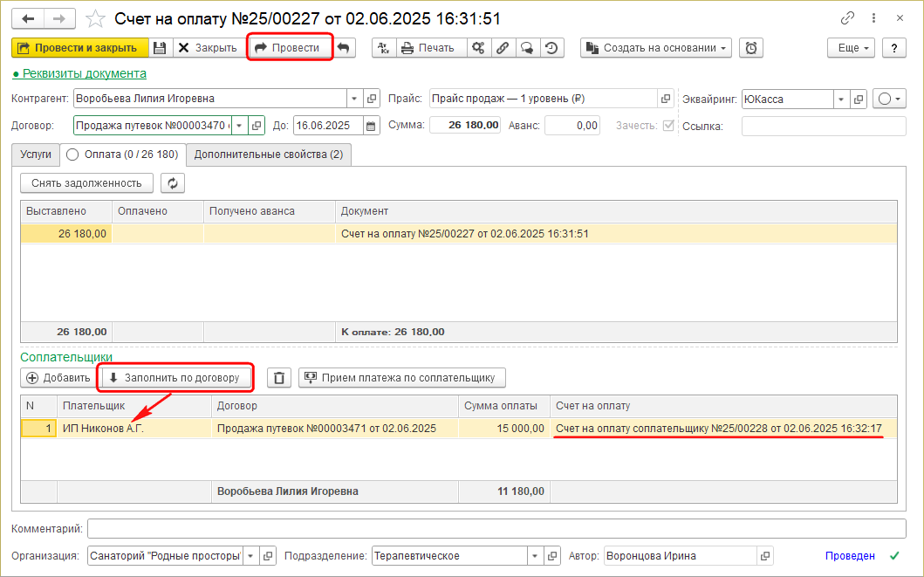Open the change history clock icon
This screenshot has height=577, width=924.
pos(551,48)
